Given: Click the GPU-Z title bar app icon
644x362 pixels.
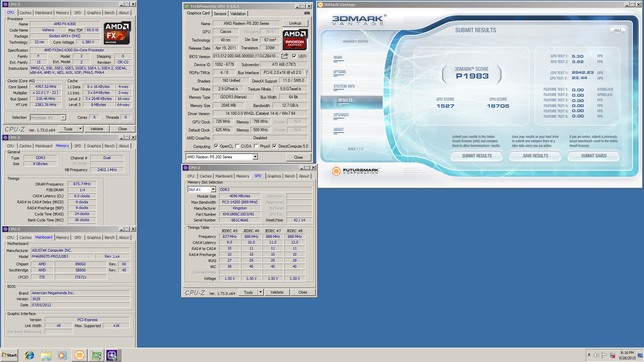Looking at the screenshot, I should click(x=187, y=6).
